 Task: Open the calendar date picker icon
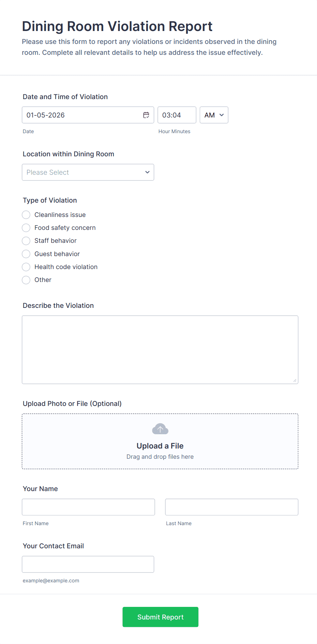pyautogui.click(x=146, y=115)
